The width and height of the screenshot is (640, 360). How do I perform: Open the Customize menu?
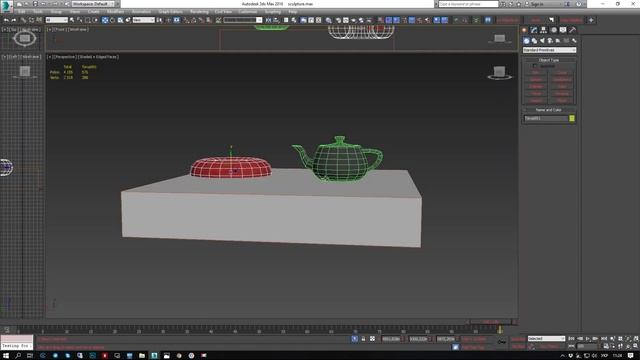(x=248, y=12)
